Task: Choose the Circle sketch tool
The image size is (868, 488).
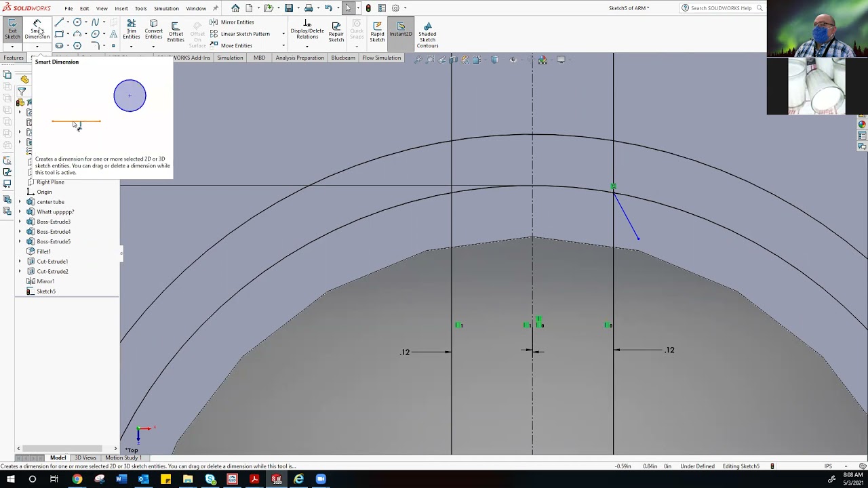Action: click(x=77, y=22)
